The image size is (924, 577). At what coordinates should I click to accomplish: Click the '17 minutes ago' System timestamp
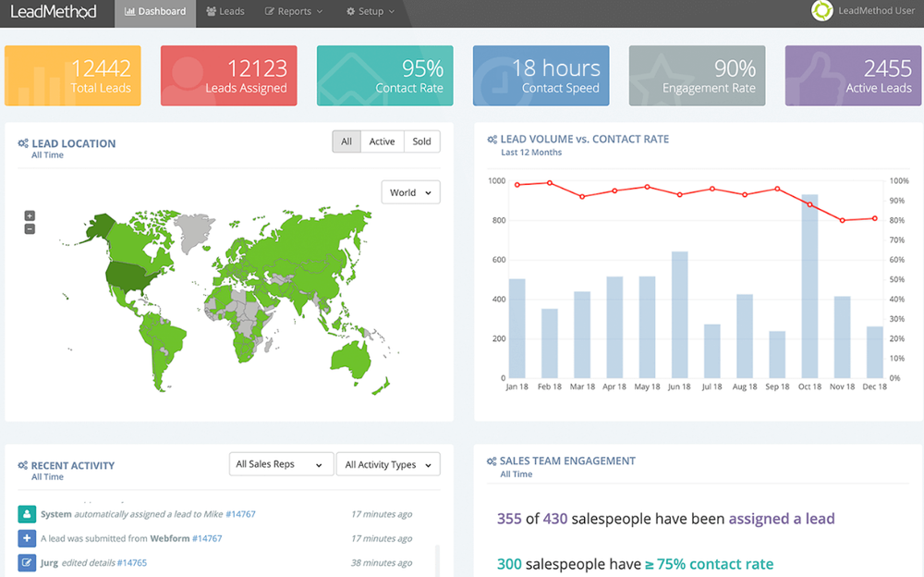point(382,514)
